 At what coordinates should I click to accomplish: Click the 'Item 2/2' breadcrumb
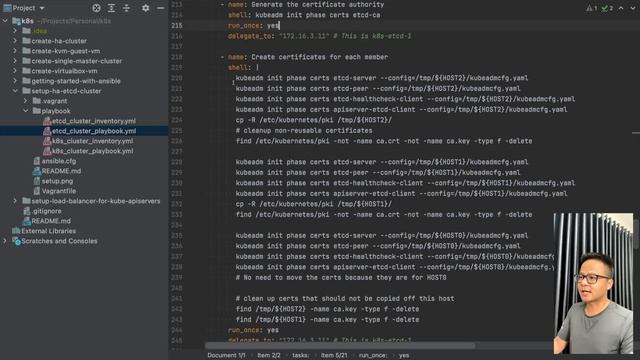[269, 356]
